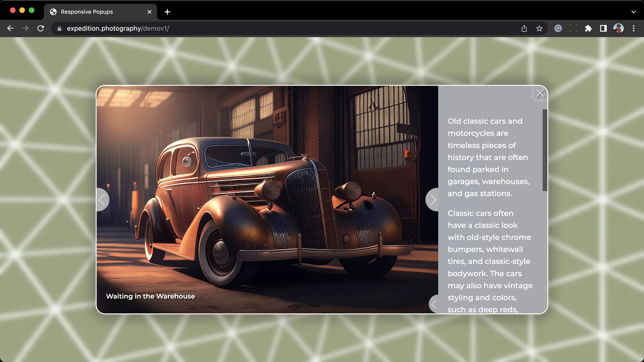Open the share page icon

[x=524, y=28]
